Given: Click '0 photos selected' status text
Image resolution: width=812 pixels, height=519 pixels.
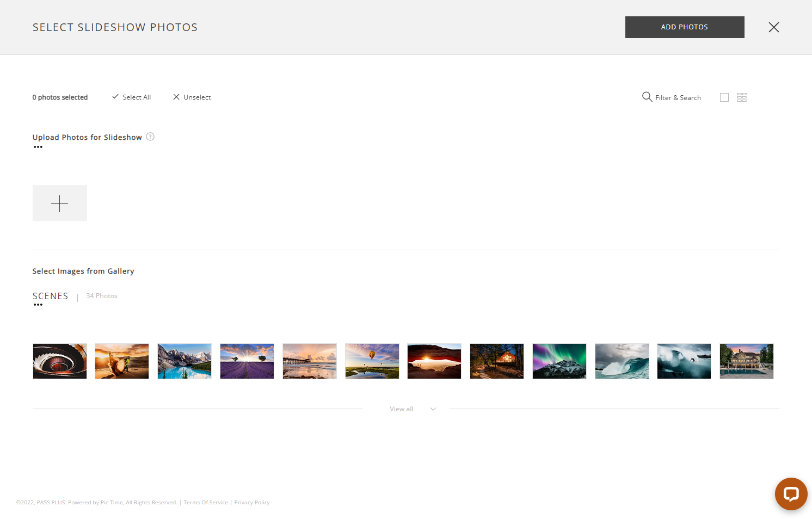Looking at the screenshot, I should click(60, 97).
